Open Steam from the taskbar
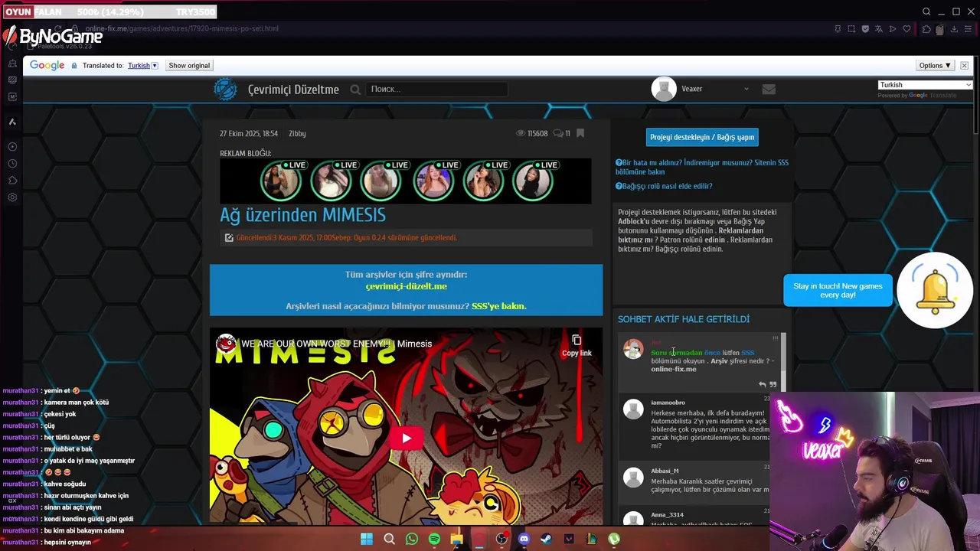The image size is (980, 551). (x=546, y=539)
